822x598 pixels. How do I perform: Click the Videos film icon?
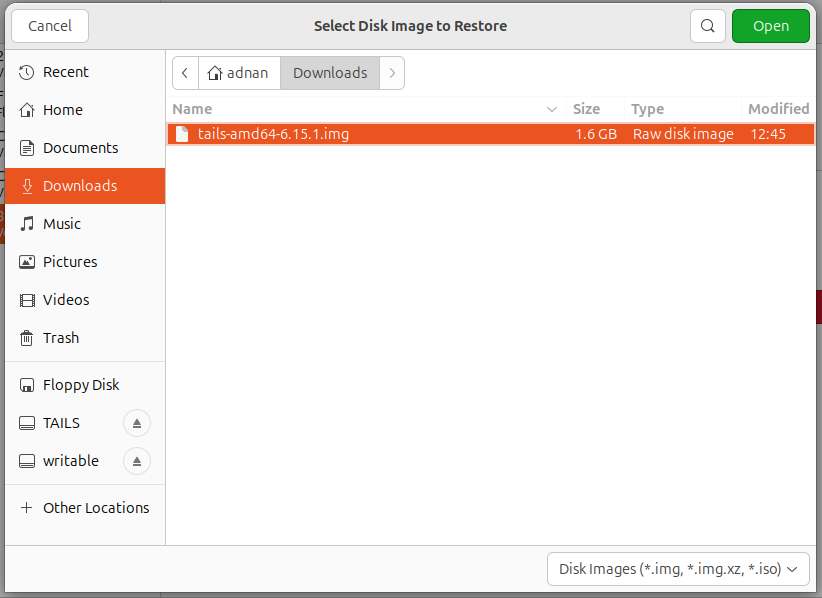click(27, 300)
